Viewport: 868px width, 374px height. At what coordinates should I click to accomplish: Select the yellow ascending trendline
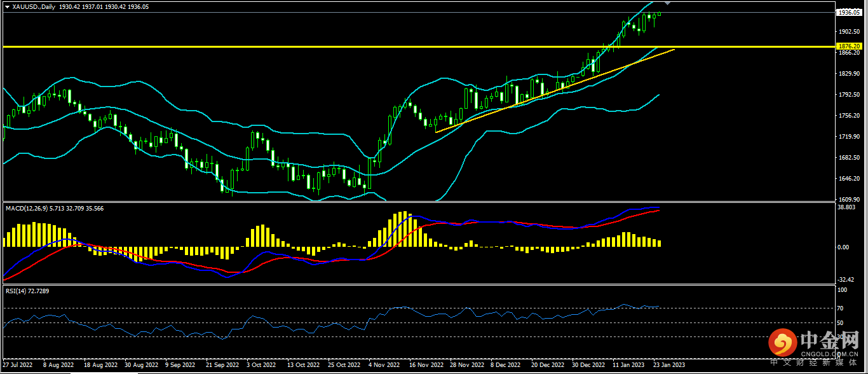click(x=555, y=90)
